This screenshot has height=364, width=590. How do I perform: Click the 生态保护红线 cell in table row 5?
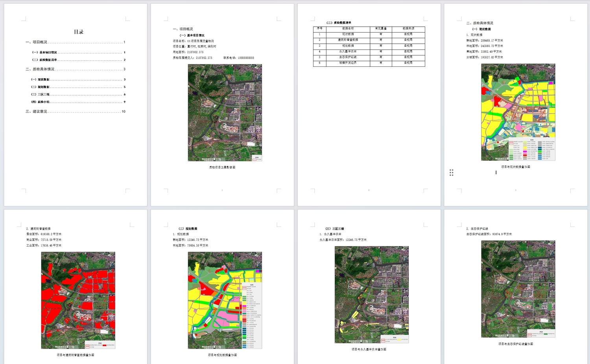[348, 57]
